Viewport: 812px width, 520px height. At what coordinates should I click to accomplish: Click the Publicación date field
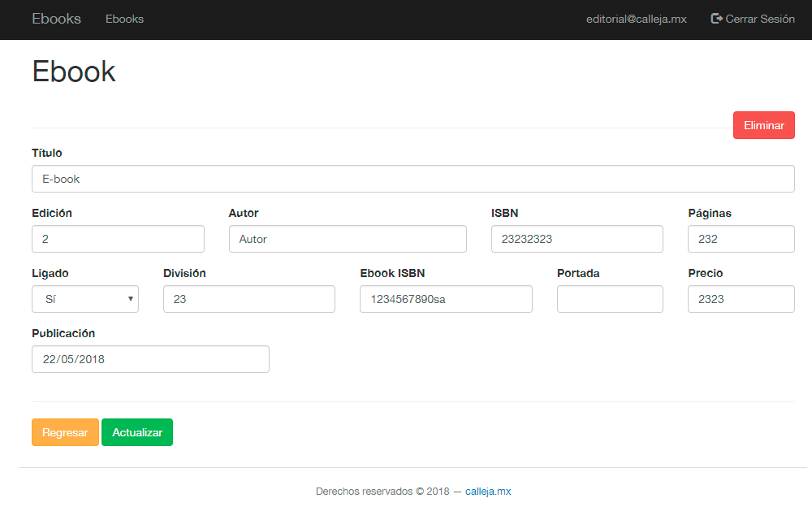150,359
